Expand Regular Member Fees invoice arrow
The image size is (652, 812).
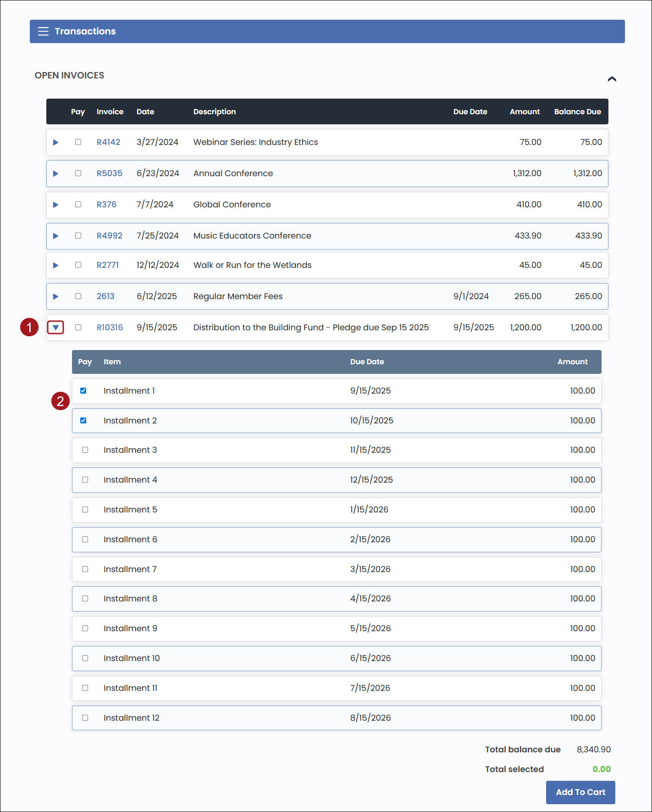[55, 296]
